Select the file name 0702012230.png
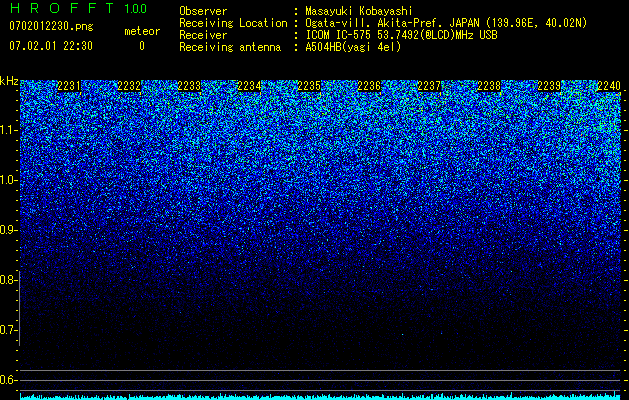 (x=51, y=27)
